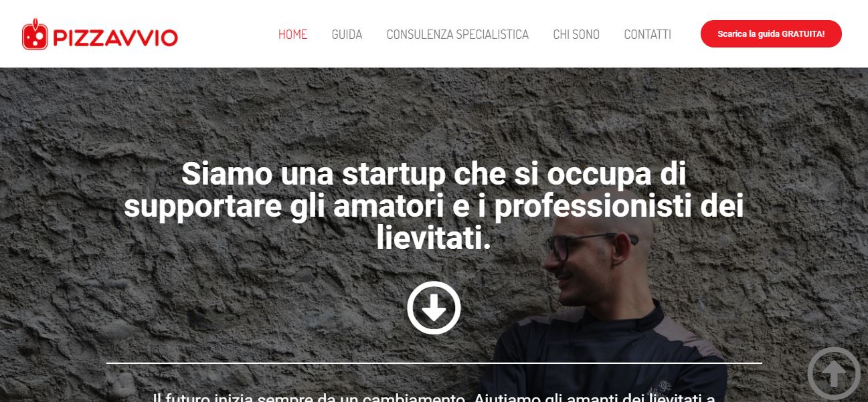Click the red Pizzavvio pizza logo icon

pos(35,35)
